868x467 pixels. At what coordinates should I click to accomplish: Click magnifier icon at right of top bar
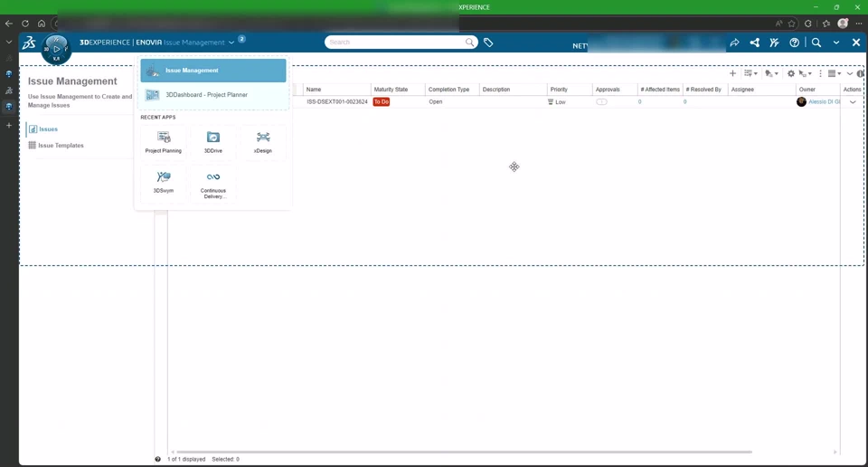point(816,43)
